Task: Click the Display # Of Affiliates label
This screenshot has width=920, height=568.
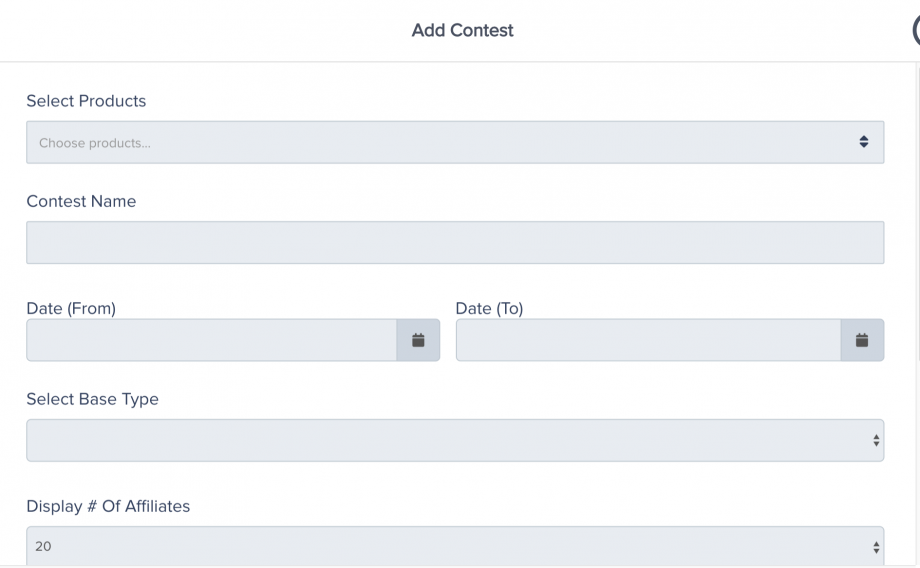Action: 108,506
